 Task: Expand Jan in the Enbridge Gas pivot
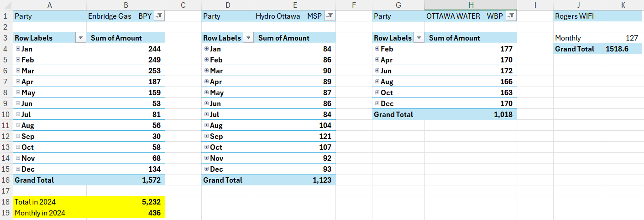[x=18, y=49]
